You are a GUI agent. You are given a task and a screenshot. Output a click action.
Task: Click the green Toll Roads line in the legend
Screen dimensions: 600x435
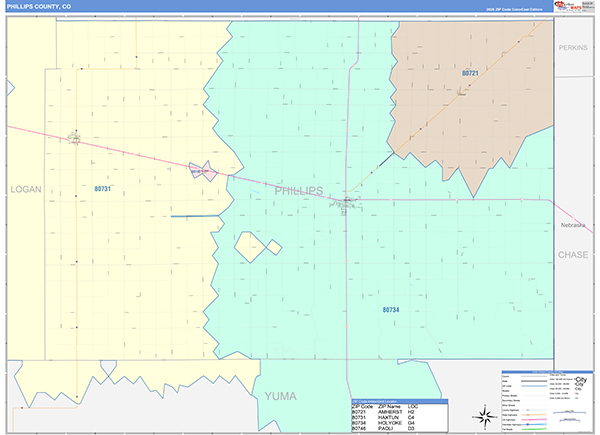coord(534,429)
